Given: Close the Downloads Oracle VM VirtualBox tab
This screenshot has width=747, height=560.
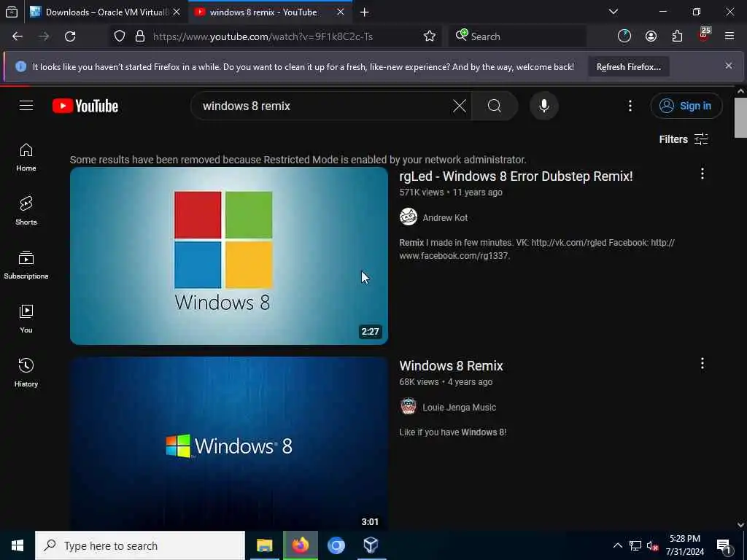Looking at the screenshot, I should pos(177,12).
